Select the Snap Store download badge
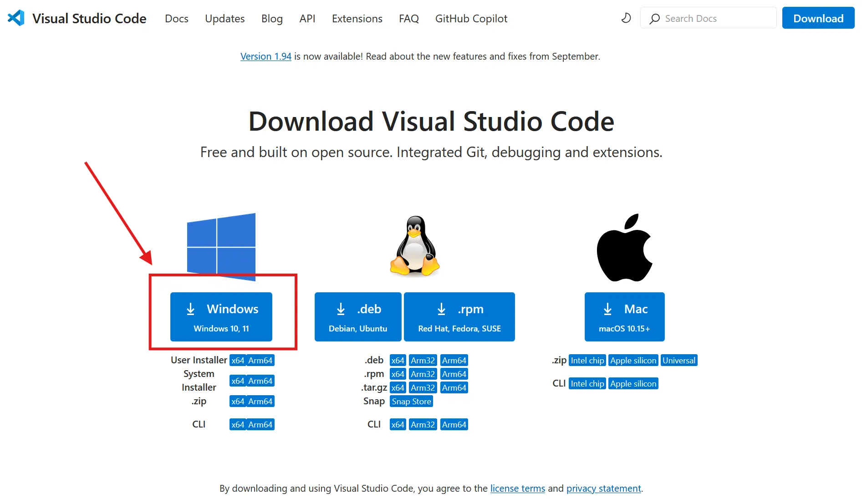 coord(411,402)
